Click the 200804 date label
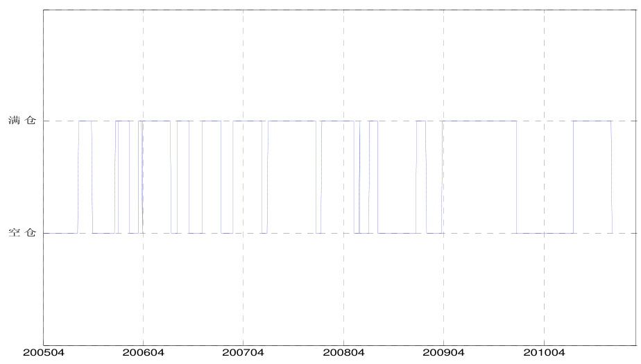Viewport: 641px width, 364px height. coord(343,354)
